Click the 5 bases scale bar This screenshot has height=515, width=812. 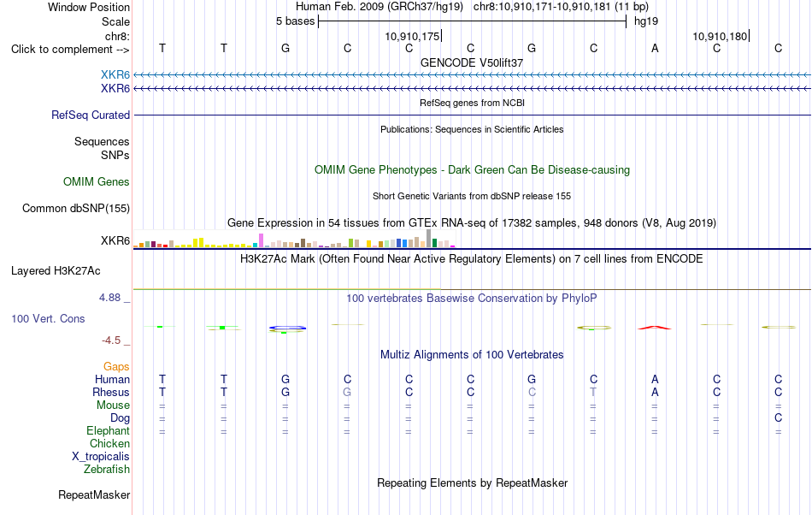[473, 21]
